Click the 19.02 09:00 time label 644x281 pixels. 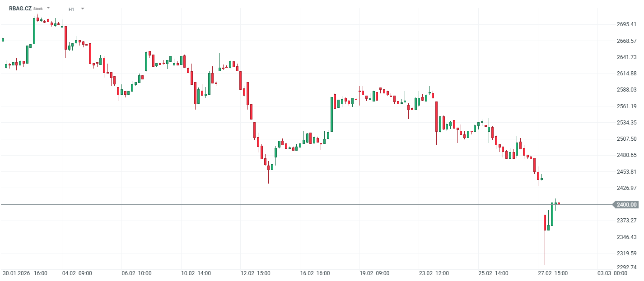coord(374,273)
